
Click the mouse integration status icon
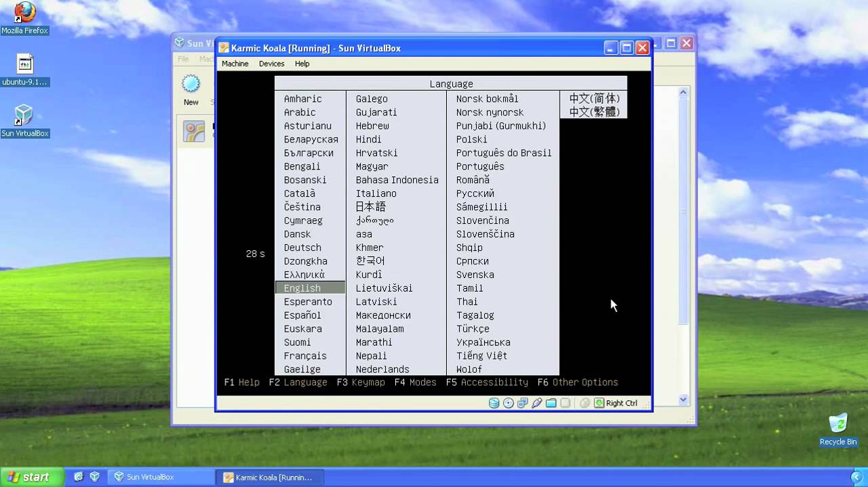coord(585,403)
